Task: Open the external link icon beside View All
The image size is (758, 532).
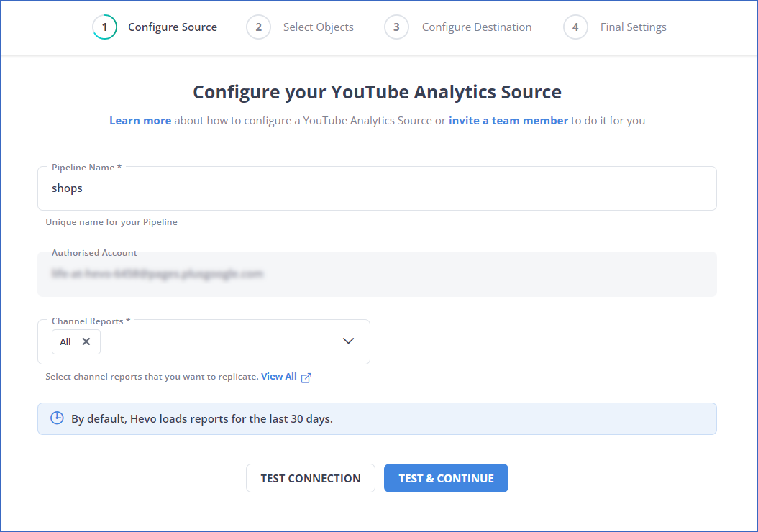Action: [x=306, y=377]
